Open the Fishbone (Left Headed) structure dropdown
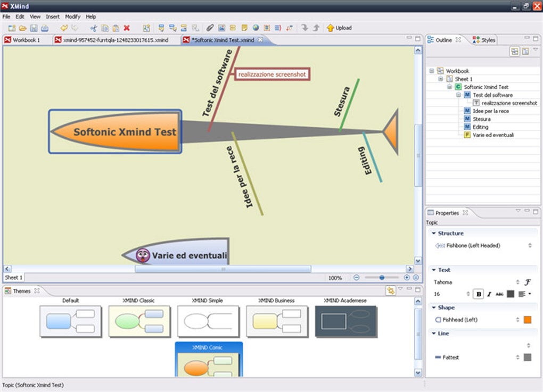This screenshot has width=543, height=392. click(x=530, y=246)
